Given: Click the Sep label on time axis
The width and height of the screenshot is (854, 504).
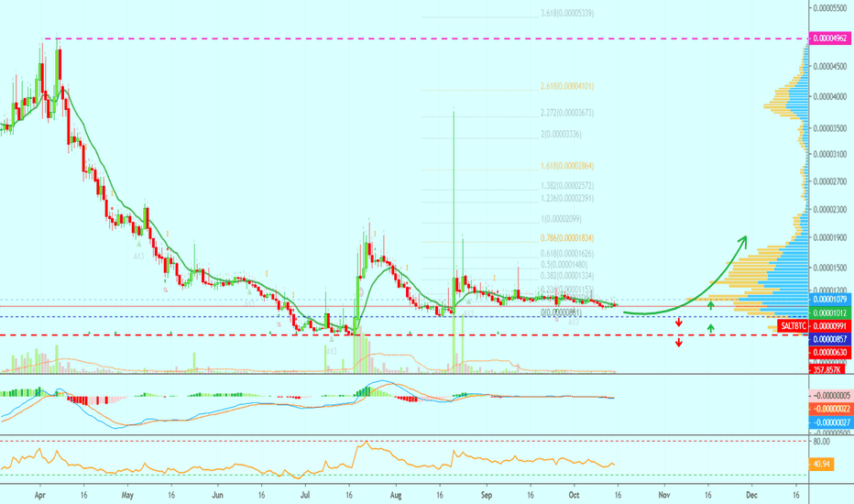Looking at the screenshot, I should (487, 495).
